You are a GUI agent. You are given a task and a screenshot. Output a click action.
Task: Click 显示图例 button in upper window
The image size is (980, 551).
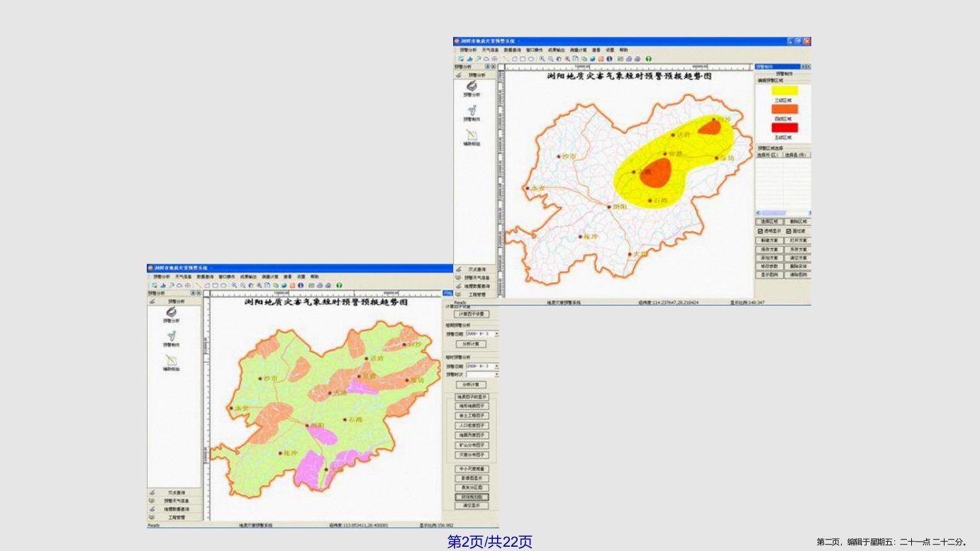point(769,274)
